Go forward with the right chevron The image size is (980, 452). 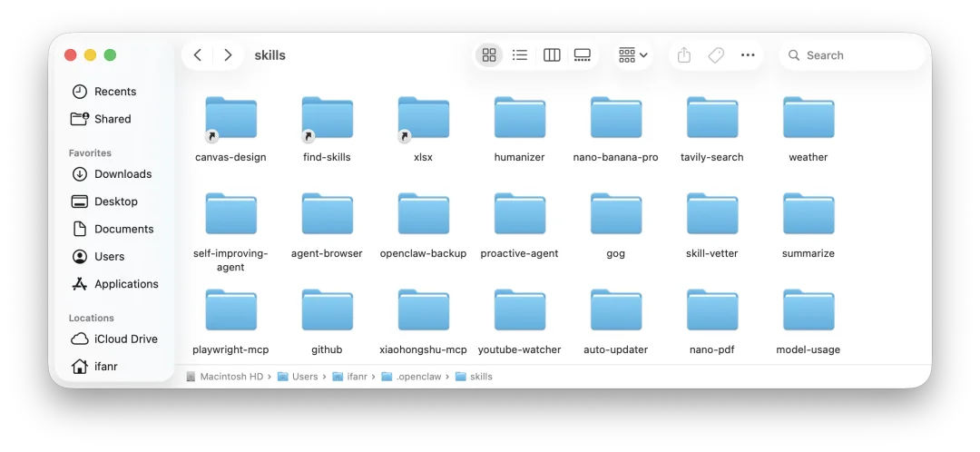click(x=228, y=55)
